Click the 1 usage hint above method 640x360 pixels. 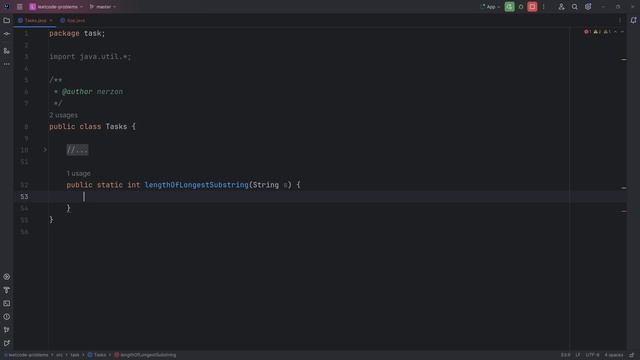(78, 173)
